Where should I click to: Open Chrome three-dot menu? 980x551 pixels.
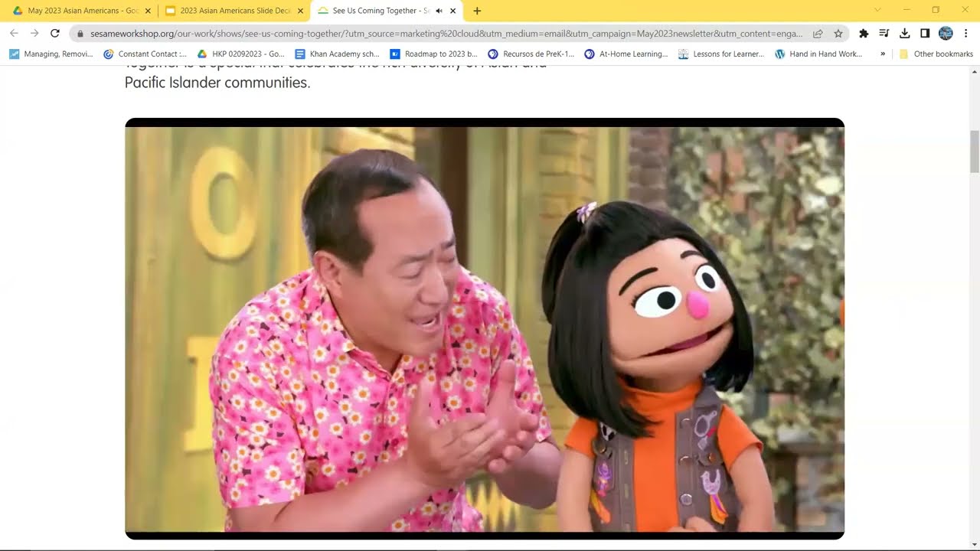pos(966,34)
